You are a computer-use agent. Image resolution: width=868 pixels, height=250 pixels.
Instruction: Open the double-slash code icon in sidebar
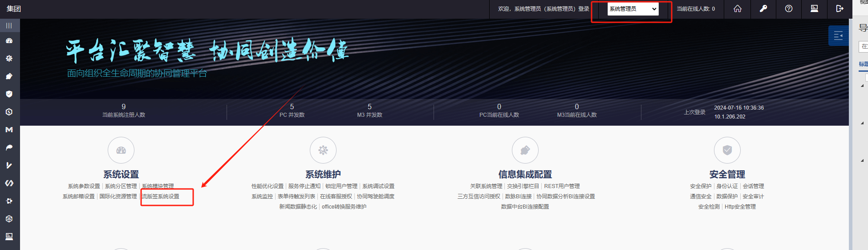(x=9, y=183)
